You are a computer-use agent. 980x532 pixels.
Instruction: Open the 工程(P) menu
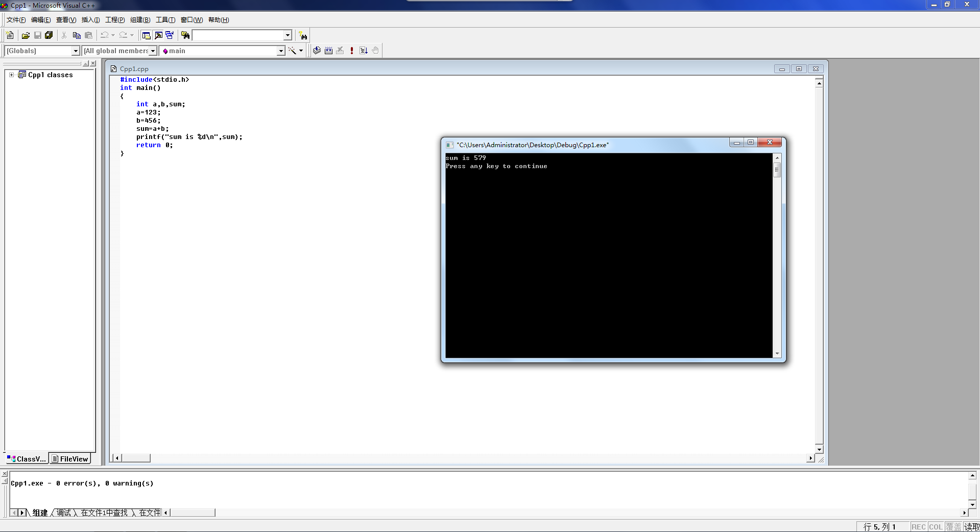(x=115, y=20)
